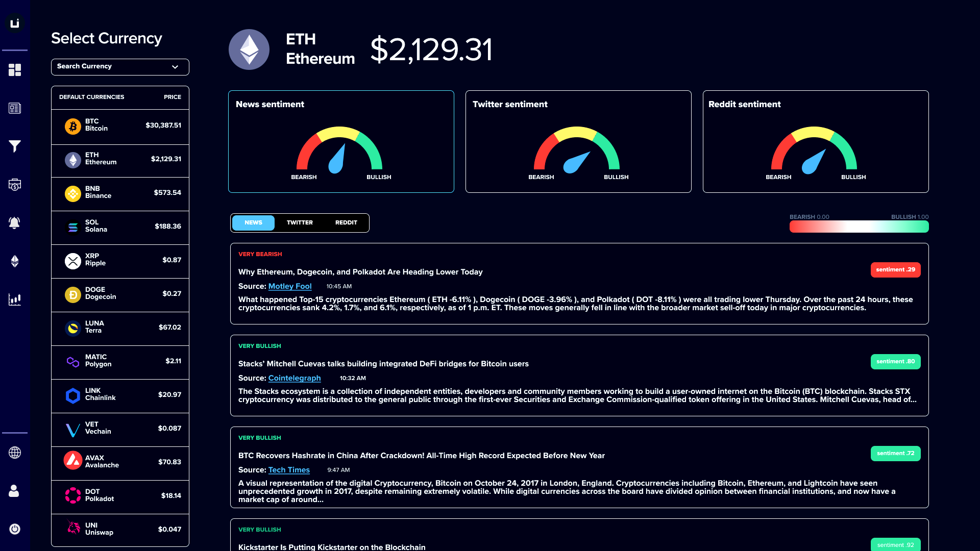Viewport: 980px width, 551px height.
Task: Select the BTC Bitcoin currency row
Action: pos(120,126)
